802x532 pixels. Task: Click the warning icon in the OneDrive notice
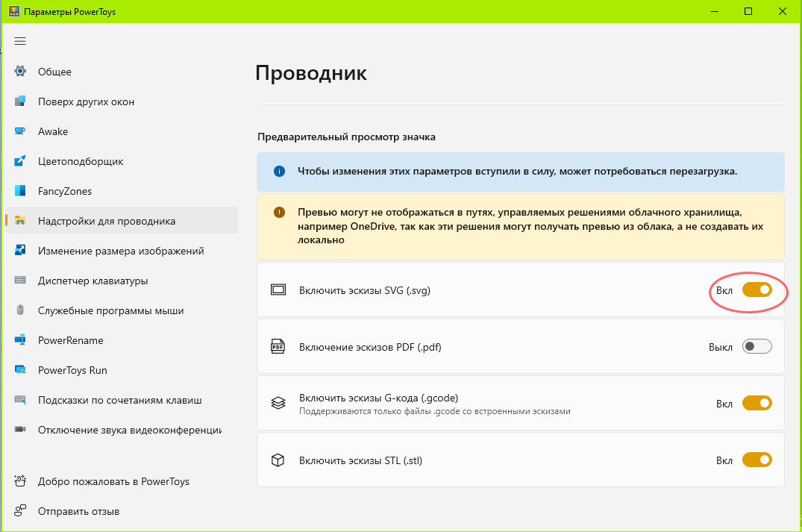(279, 213)
